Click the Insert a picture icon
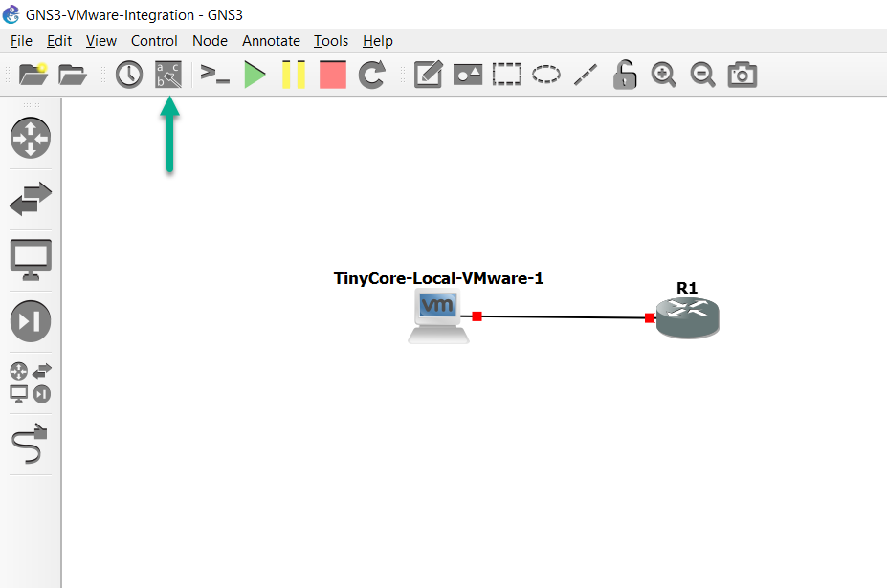This screenshot has height=588, width=887. [x=468, y=75]
